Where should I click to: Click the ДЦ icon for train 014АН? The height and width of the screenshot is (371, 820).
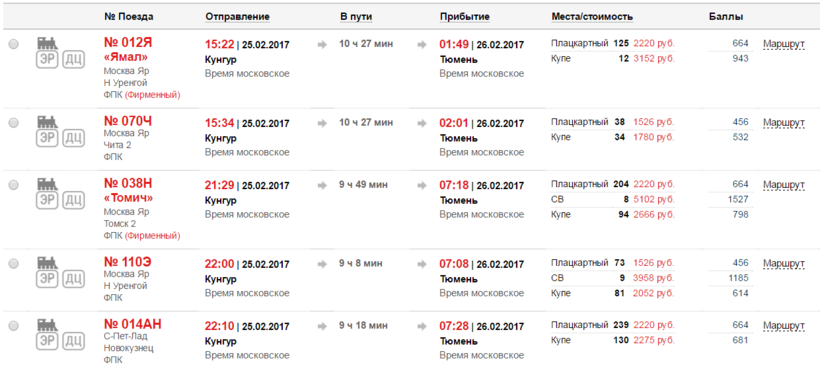pos(73,342)
